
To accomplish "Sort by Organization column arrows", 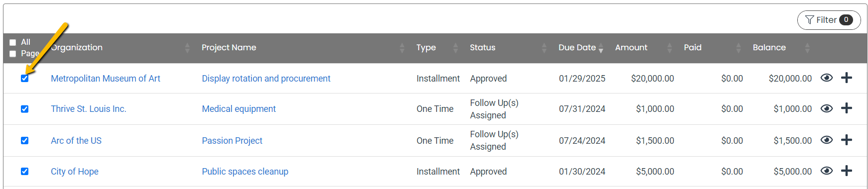I will tap(187, 48).
